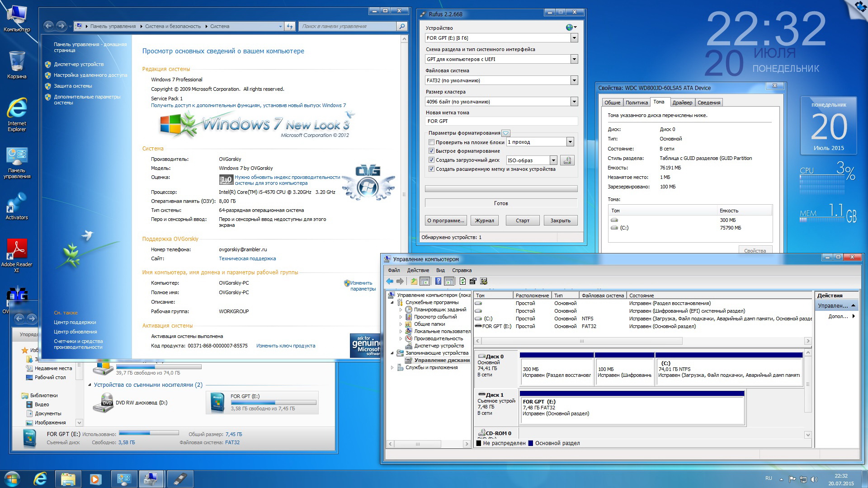Open the Action menu in Computer Management

(x=418, y=270)
